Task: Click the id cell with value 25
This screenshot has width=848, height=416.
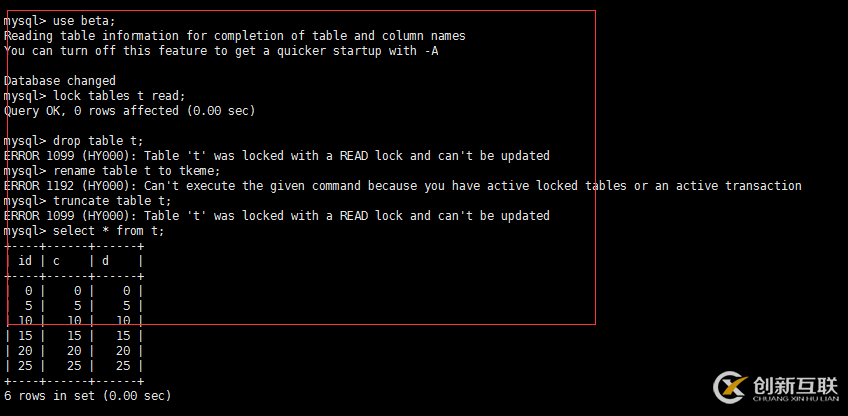Action: [x=26, y=365]
